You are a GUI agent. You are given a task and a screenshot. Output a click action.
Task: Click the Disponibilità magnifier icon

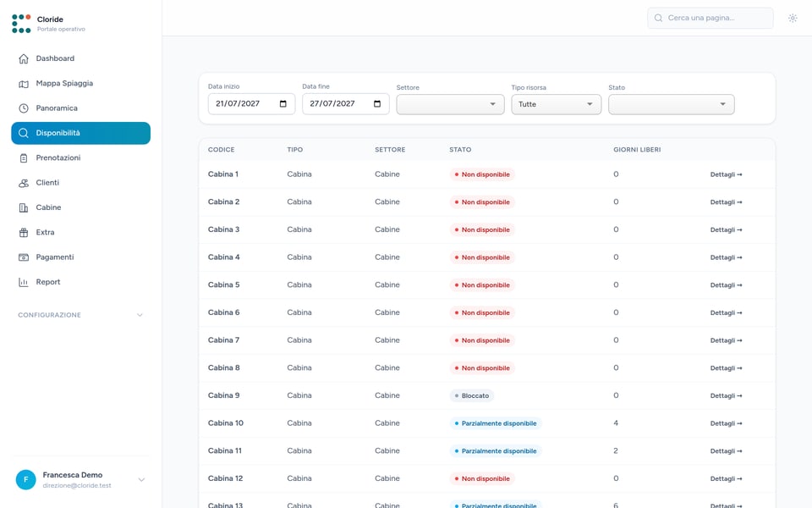click(24, 133)
